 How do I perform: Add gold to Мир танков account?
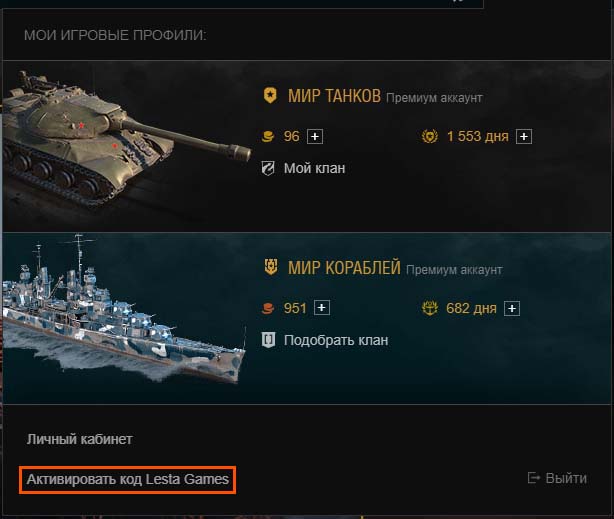coord(315,137)
